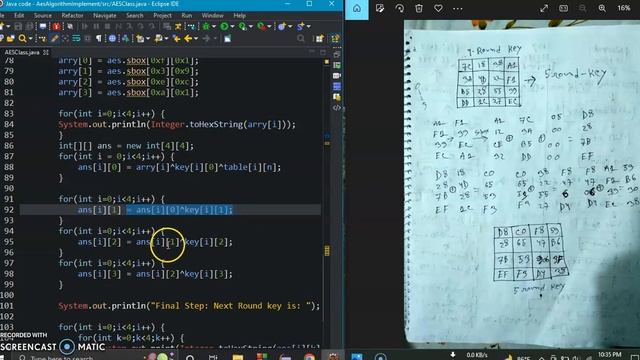Click the Open Console monitor icon
The width and height of the screenshot is (640, 360).
(x=43, y=26)
